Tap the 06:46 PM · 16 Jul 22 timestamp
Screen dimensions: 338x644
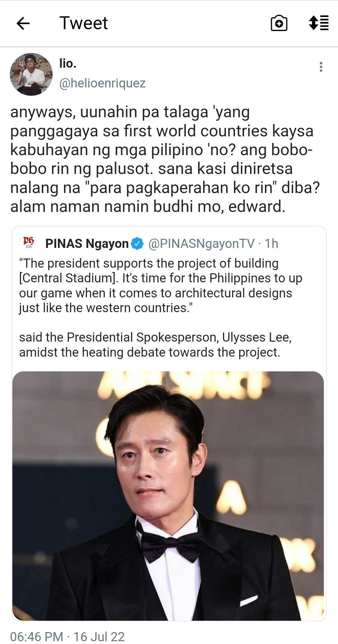tap(67, 636)
